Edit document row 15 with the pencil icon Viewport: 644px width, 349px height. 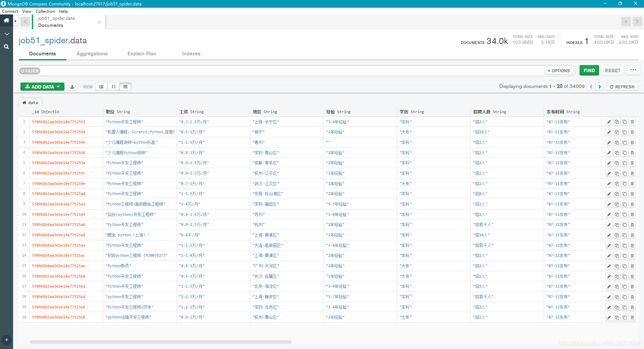(x=609, y=266)
